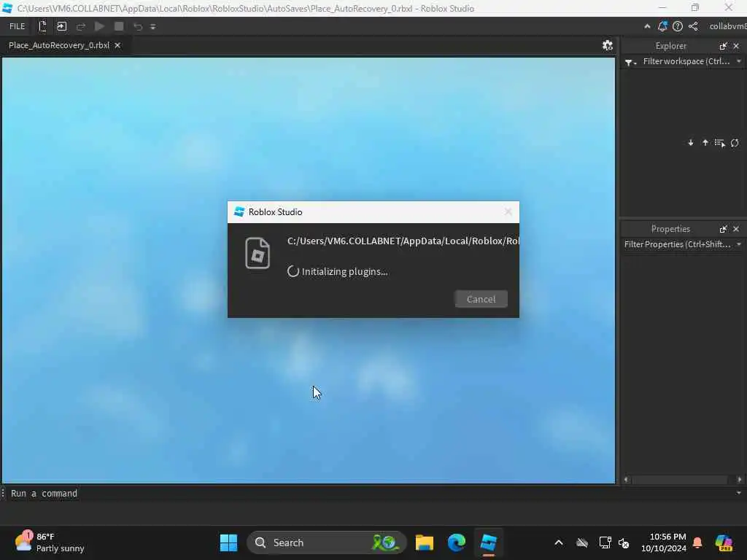Click the search highlight globe icon
The height and width of the screenshot is (560, 747).
(385, 542)
